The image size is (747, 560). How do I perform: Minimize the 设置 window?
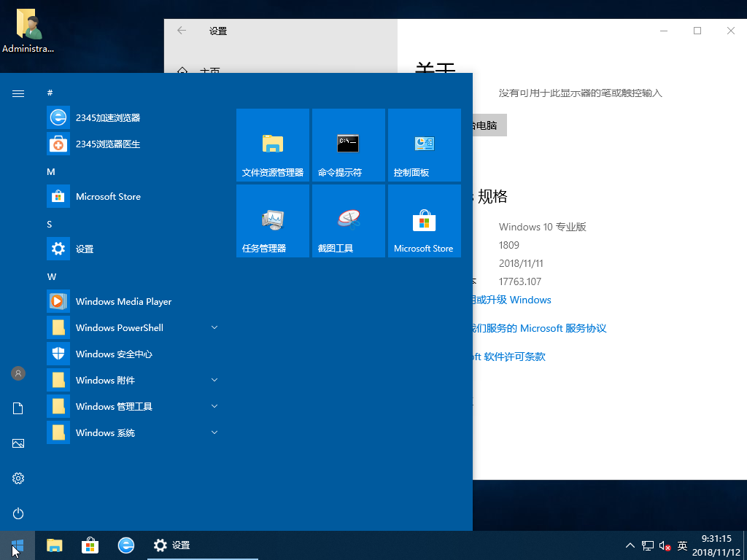(664, 31)
